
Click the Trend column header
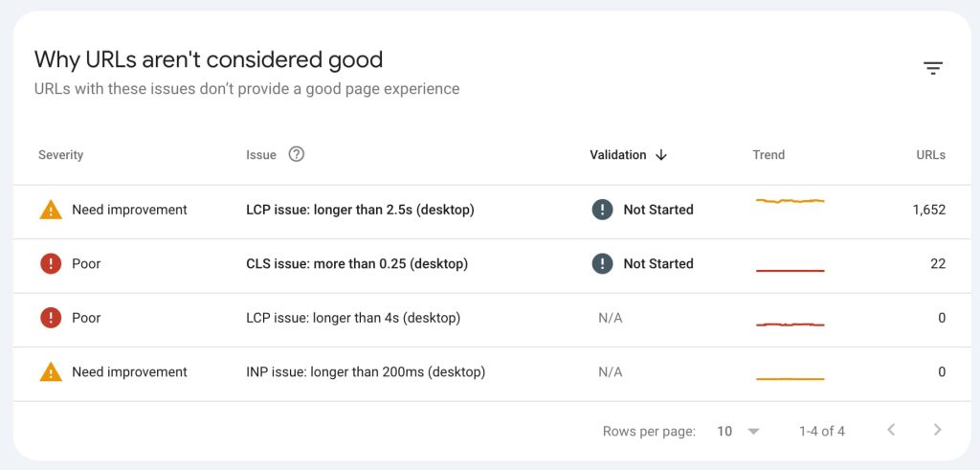click(x=768, y=155)
